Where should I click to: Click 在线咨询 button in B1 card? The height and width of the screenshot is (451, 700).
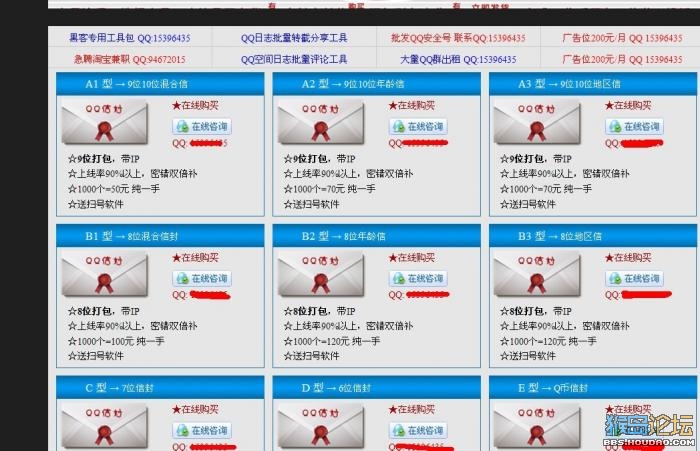pos(202,279)
